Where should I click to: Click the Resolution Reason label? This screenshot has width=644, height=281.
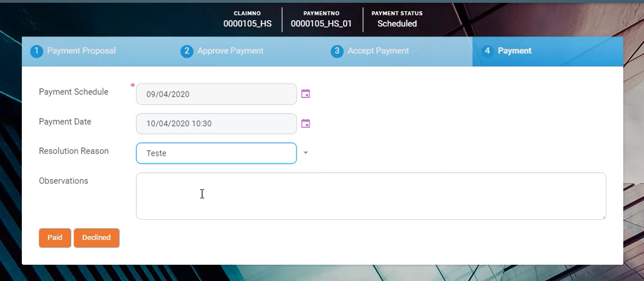click(74, 151)
